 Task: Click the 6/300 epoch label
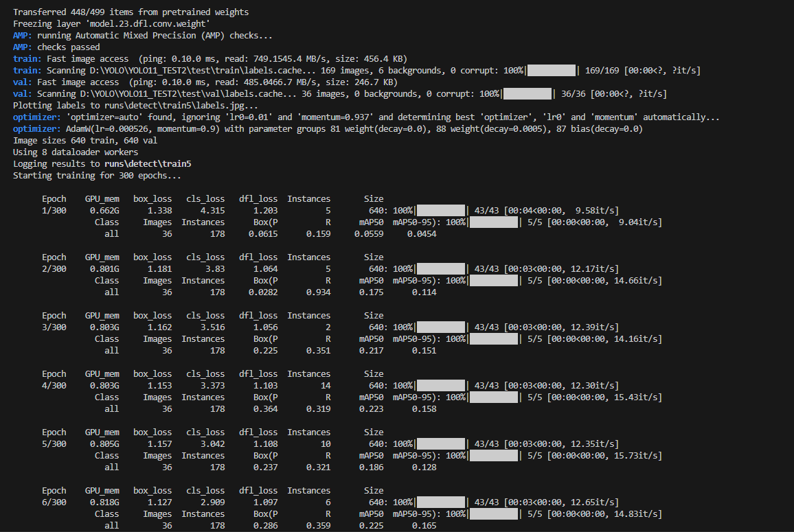pyautogui.click(x=54, y=502)
